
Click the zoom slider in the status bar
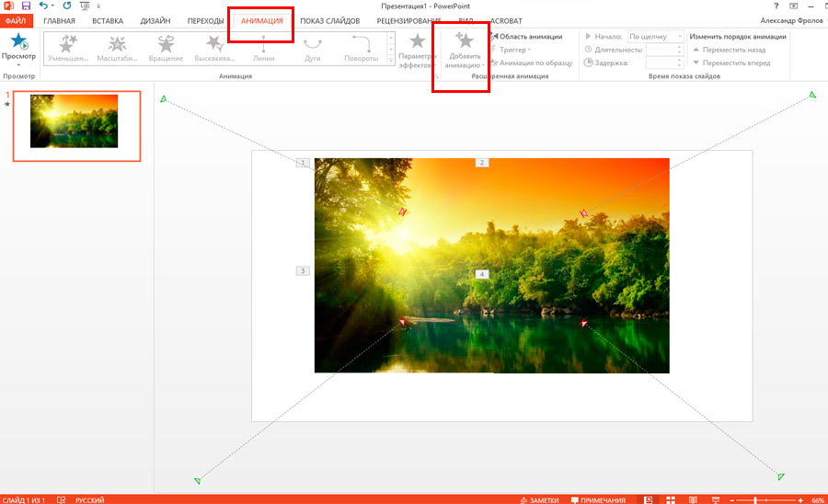coord(766,500)
